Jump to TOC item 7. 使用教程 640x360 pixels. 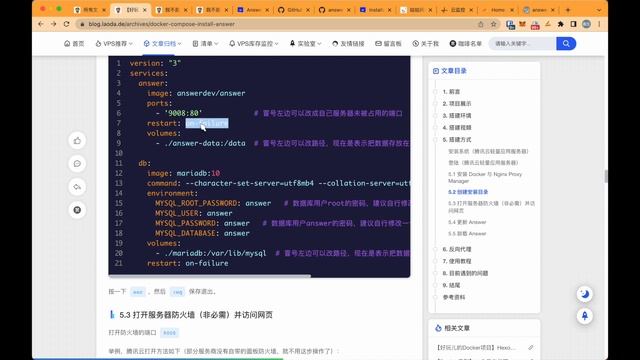pyautogui.click(x=457, y=261)
